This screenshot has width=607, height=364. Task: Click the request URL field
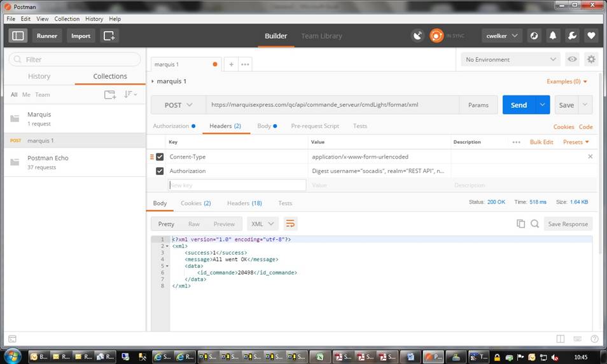tap(333, 105)
